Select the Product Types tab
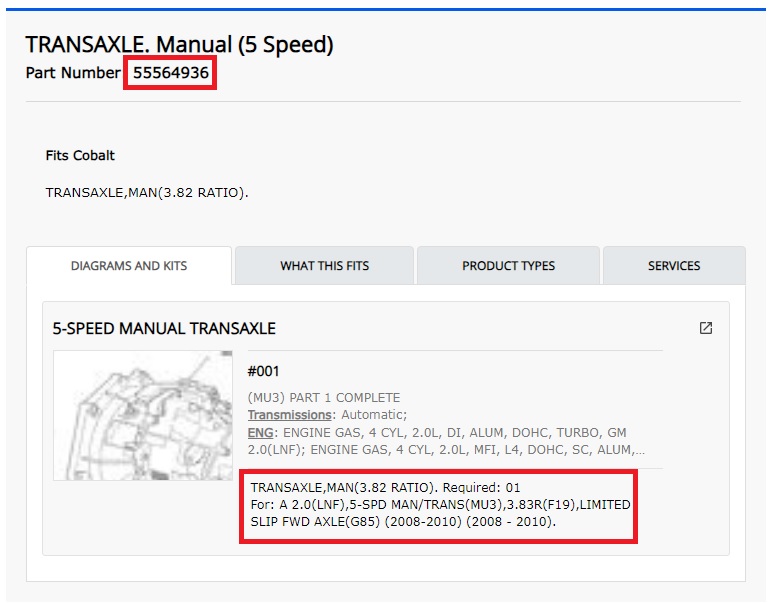The image size is (770, 603). point(508,266)
